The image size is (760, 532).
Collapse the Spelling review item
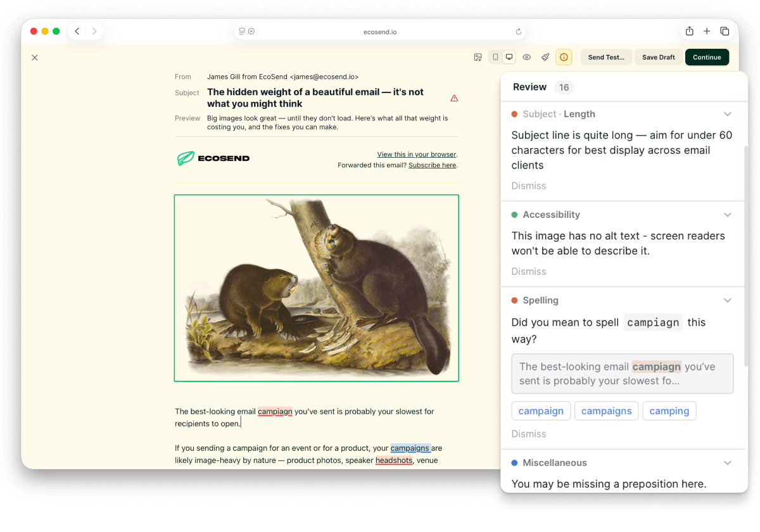(728, 300)
